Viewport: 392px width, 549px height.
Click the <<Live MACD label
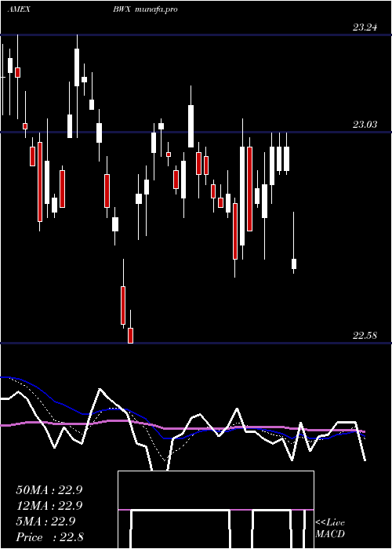[330, 528]
